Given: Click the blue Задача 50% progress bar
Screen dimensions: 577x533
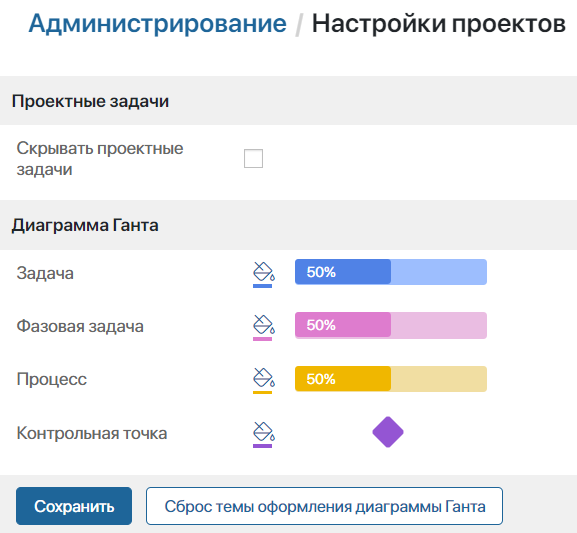Looking at the screenshot, I should pyautogui.click(x=391, y=272).
